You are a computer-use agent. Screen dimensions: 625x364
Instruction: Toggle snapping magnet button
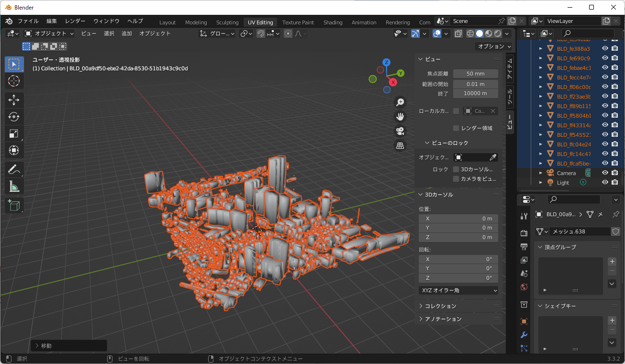click(261, 33)
